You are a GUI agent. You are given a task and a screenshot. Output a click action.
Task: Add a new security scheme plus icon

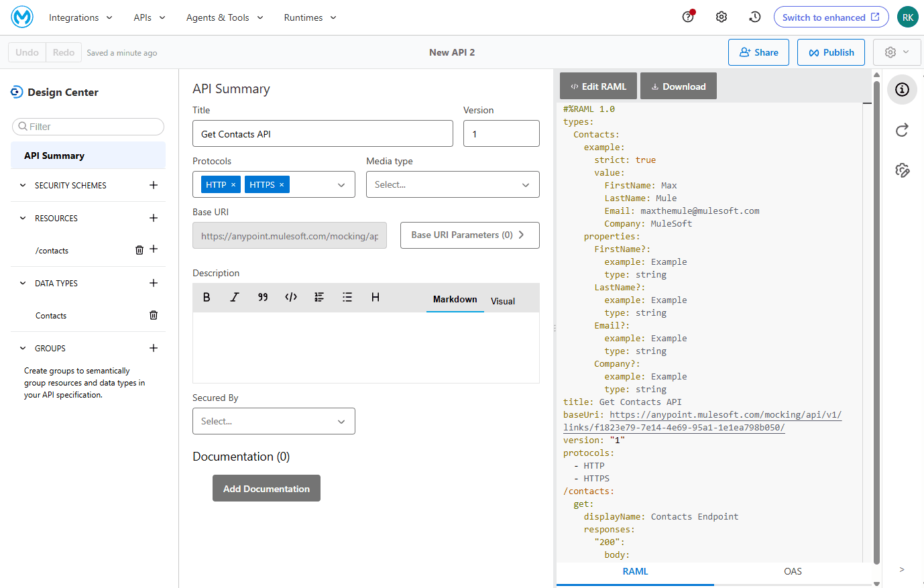(154, 185)
